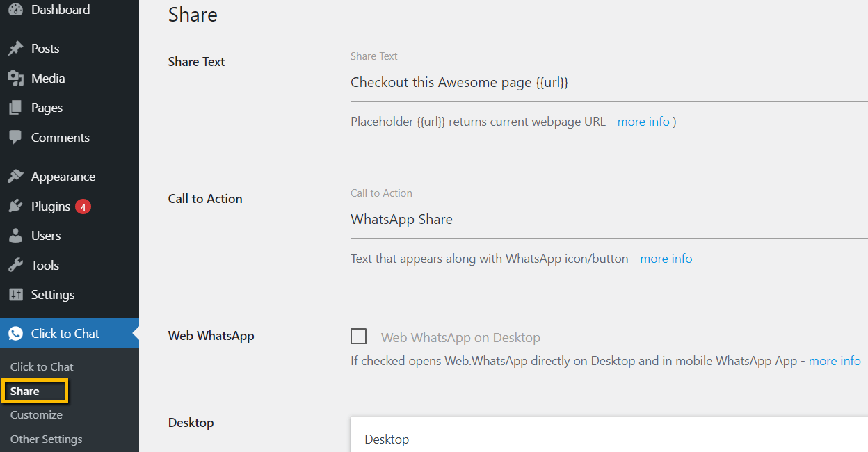Enable Web WhatsApp on Desktop

358,336
